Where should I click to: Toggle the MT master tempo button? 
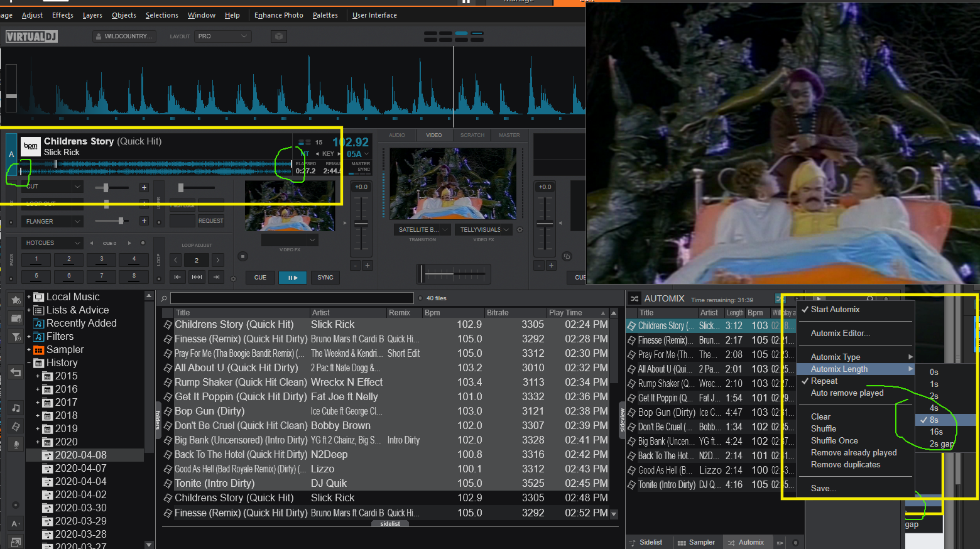[x=305, y=153]
